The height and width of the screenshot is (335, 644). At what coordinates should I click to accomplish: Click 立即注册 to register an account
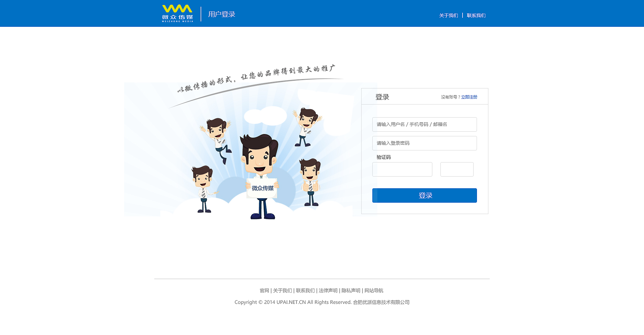click(x=469, y=97)
